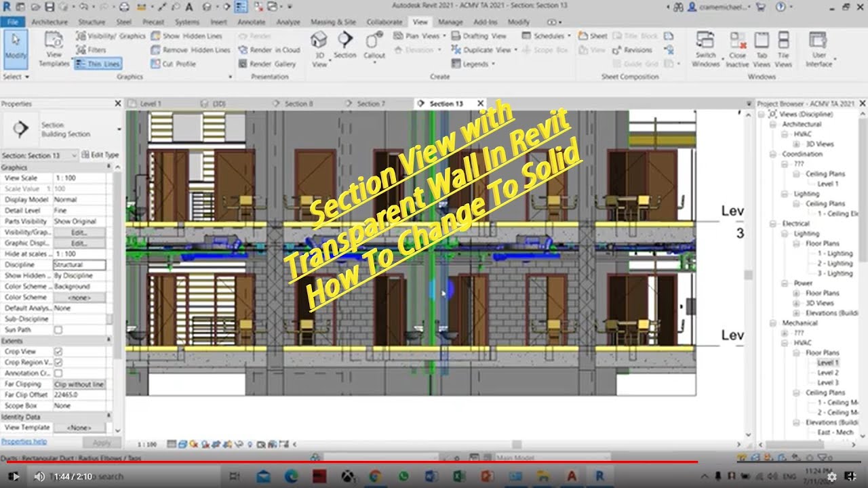Open the Section: Section 13 instance dropdown
This screenshot has width=868, height=488.
point(39,155)
